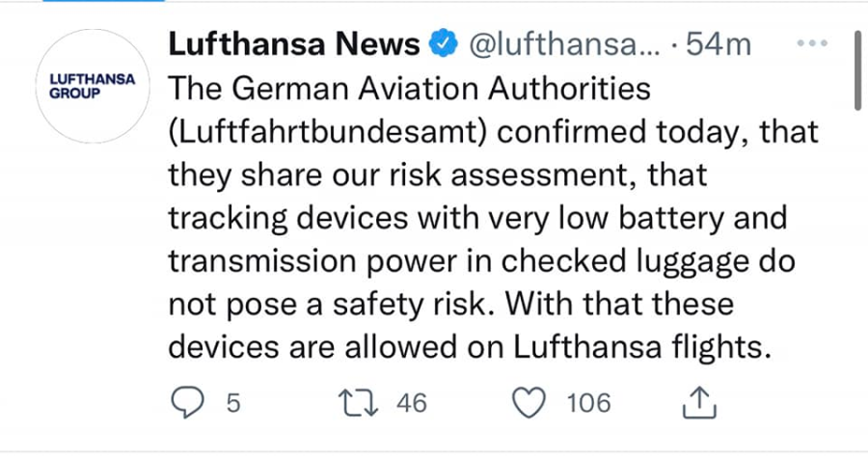Click the tweet line starting 'The German Aviation'
The width and height of the screenshot is (868, 458).
click(410, 90)
